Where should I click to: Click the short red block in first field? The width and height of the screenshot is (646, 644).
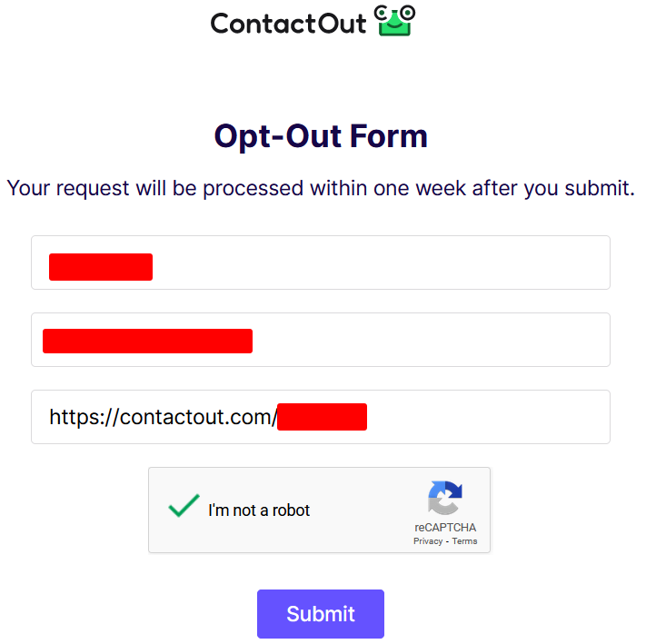[101, 267]
